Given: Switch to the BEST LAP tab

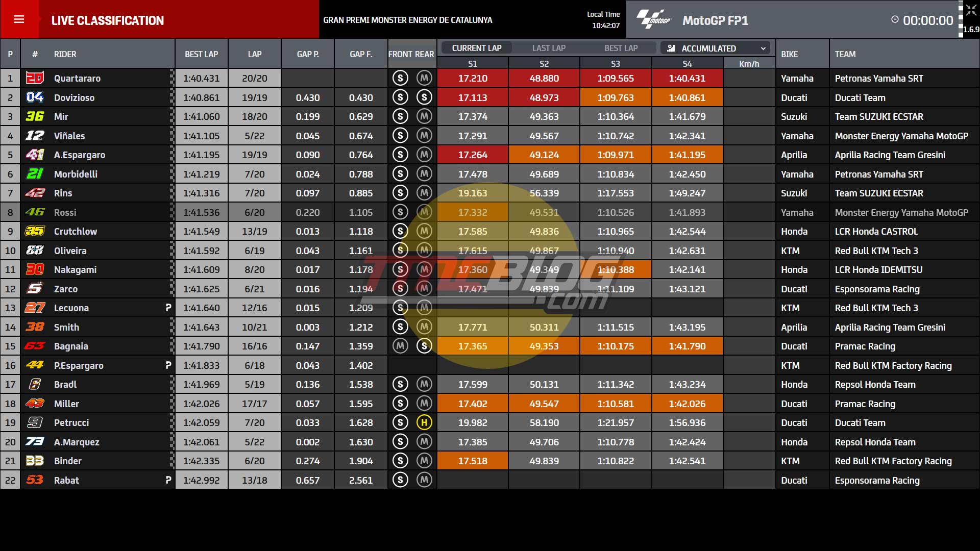Looking at the screenshot, I should pos(621,48).
